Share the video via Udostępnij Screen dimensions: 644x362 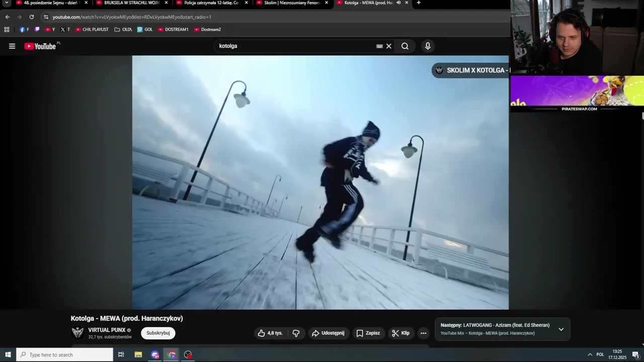[x=328, y=333]
